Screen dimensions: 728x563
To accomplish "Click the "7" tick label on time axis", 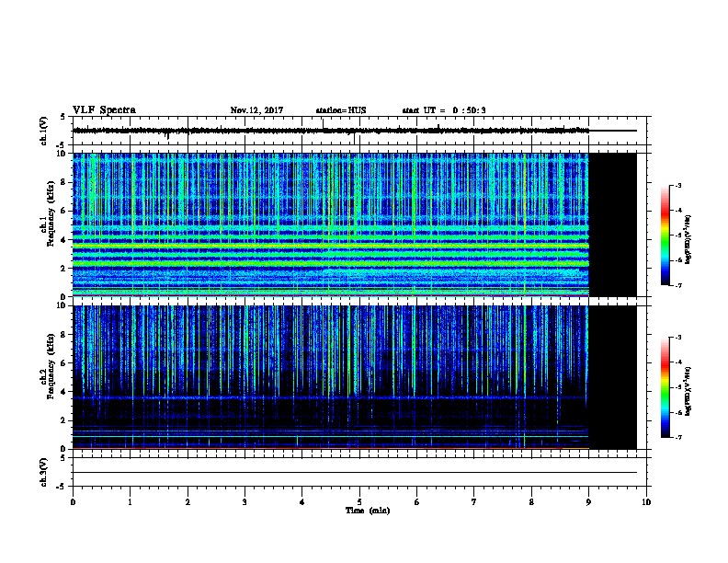I will pos(474,501).
